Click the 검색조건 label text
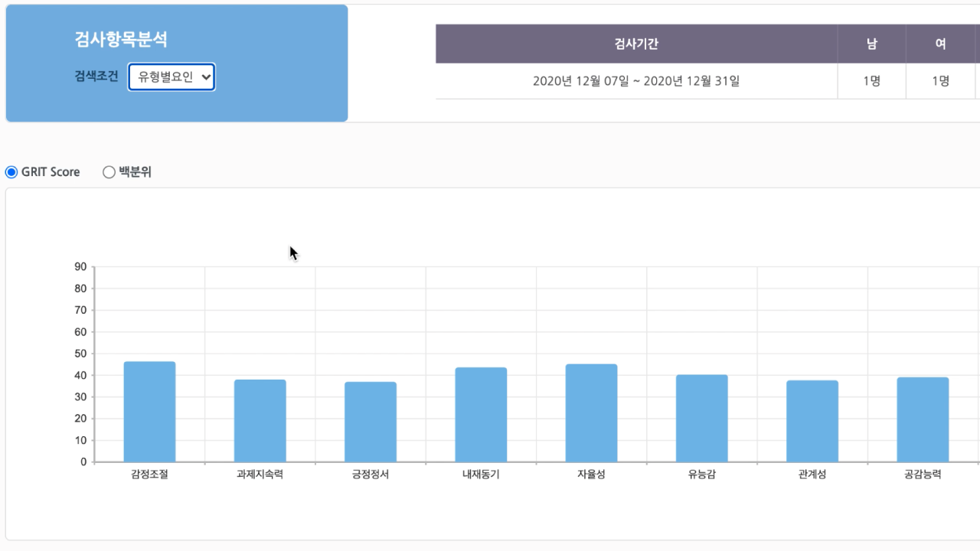Screen dimensions: 980x551 coord(96,77)
